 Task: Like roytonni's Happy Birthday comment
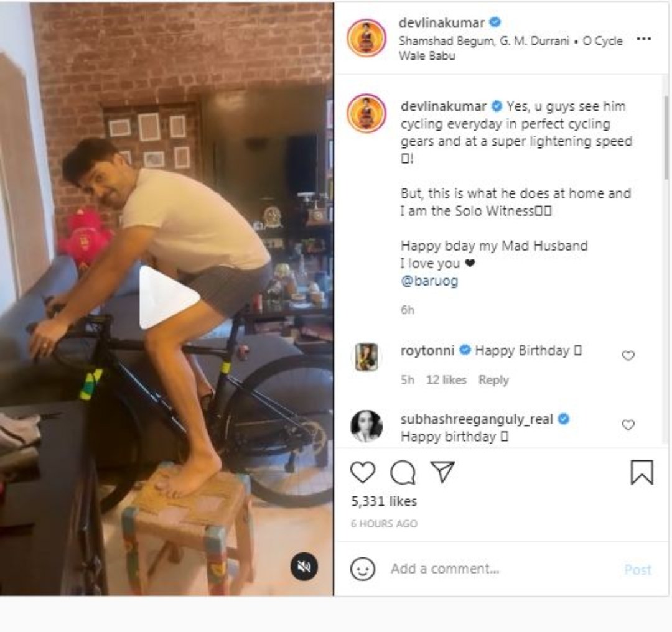click(628, 356)
